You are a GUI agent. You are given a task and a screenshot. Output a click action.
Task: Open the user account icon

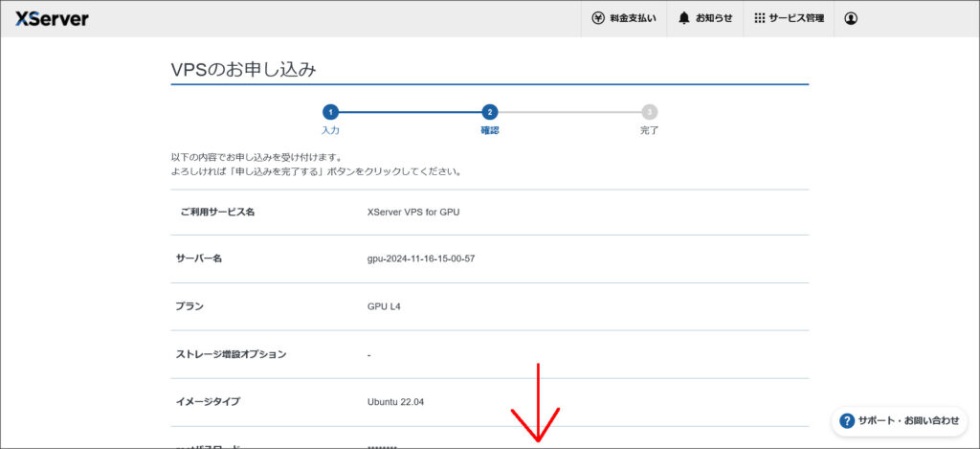coord(851,18)
